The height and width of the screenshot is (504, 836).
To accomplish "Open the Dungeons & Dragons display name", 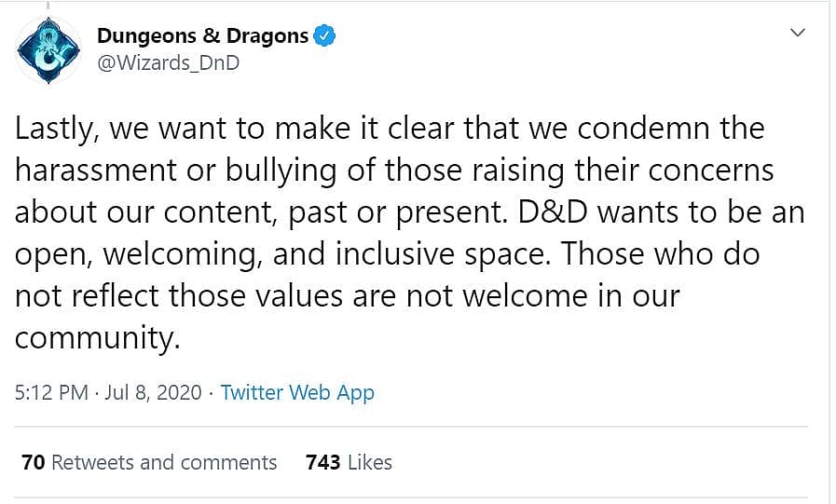I will pos(202,36).
